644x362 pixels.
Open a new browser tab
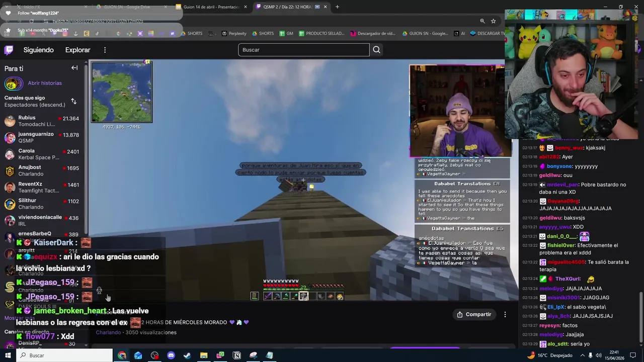(337, 7)
